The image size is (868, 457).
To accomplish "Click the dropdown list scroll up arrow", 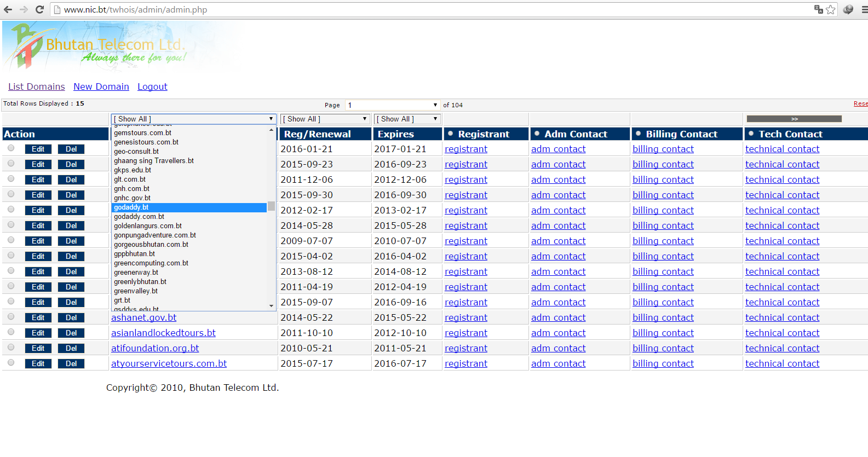I will (x=271, y=130).
